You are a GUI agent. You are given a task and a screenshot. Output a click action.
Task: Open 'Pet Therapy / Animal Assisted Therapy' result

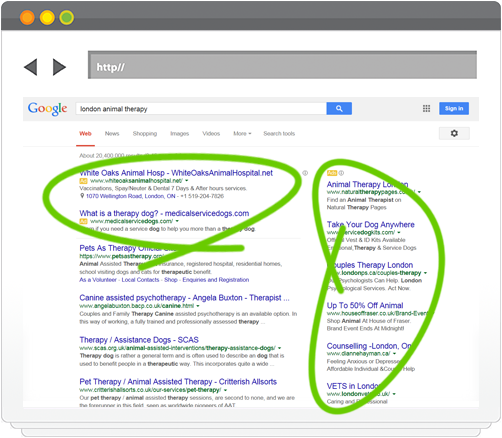[x=178, y=382]
